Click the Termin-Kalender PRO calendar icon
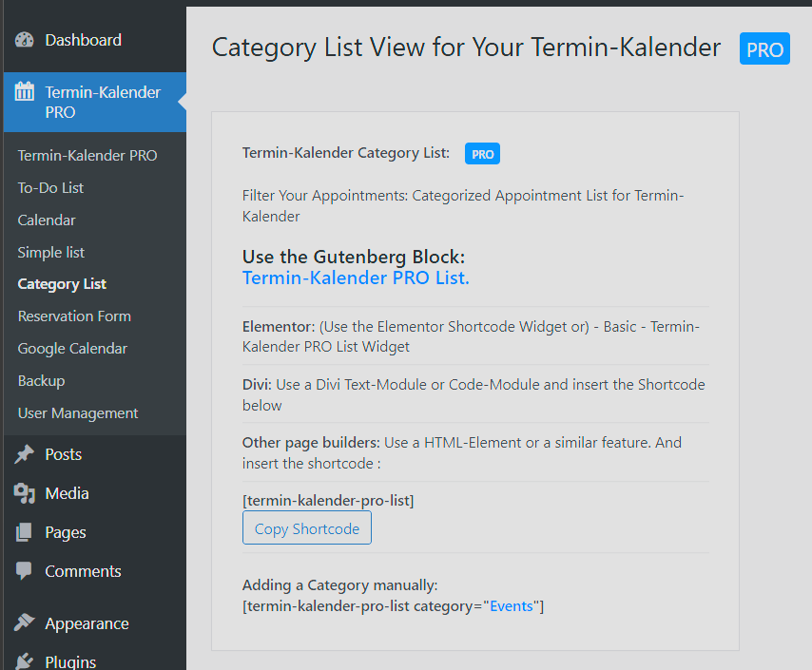 (25, 91)
